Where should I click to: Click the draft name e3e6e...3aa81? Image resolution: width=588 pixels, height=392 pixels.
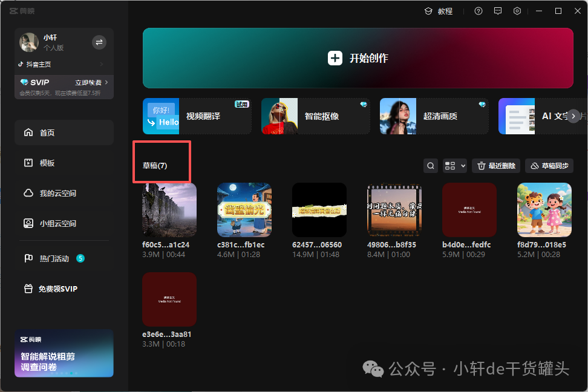[166, 335]
